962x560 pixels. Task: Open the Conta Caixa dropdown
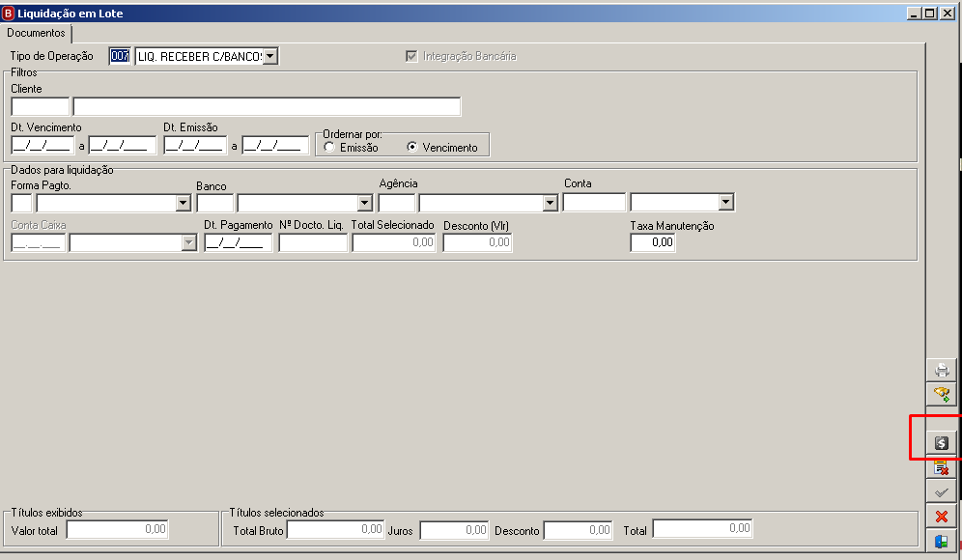[x=189, y=243]
